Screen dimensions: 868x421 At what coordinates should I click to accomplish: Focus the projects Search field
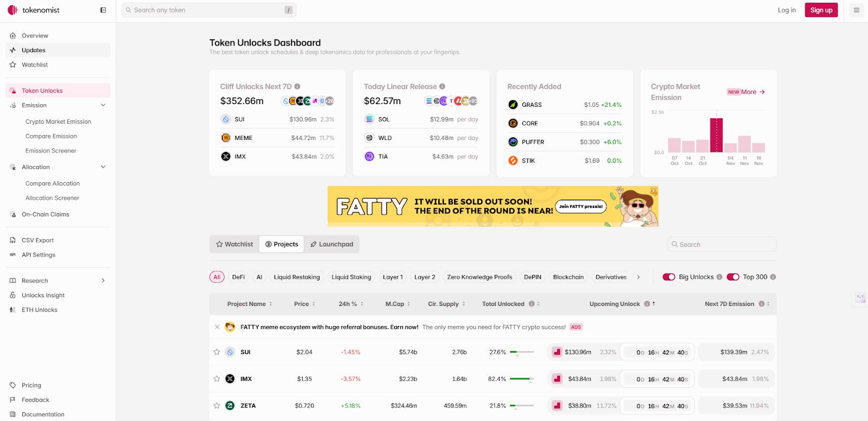point(722,244)
